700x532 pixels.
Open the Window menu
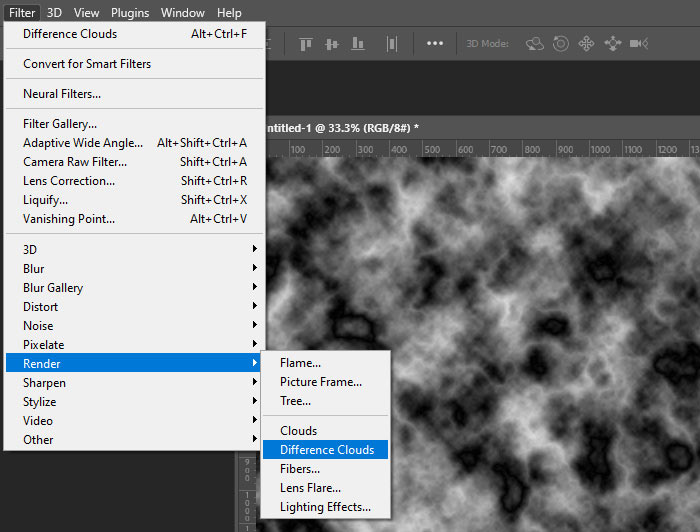coord(183,13)
